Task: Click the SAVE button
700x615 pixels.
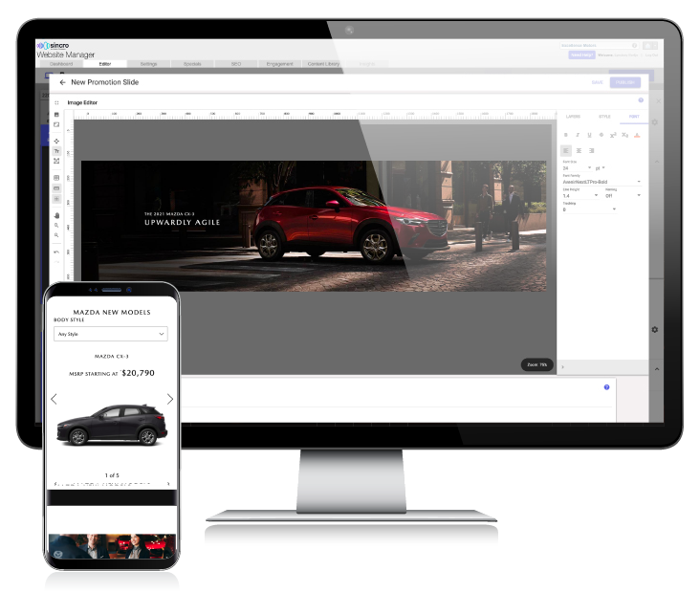Action: [598, 82]
